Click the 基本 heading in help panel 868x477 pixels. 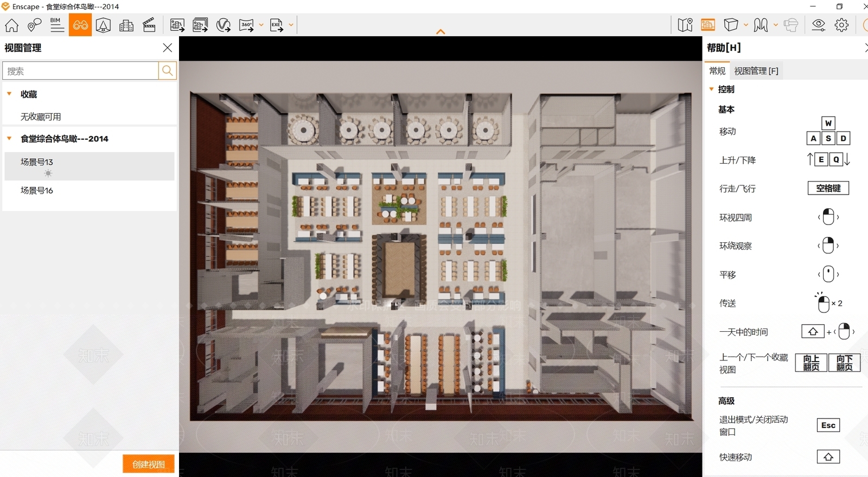point(726,109)
